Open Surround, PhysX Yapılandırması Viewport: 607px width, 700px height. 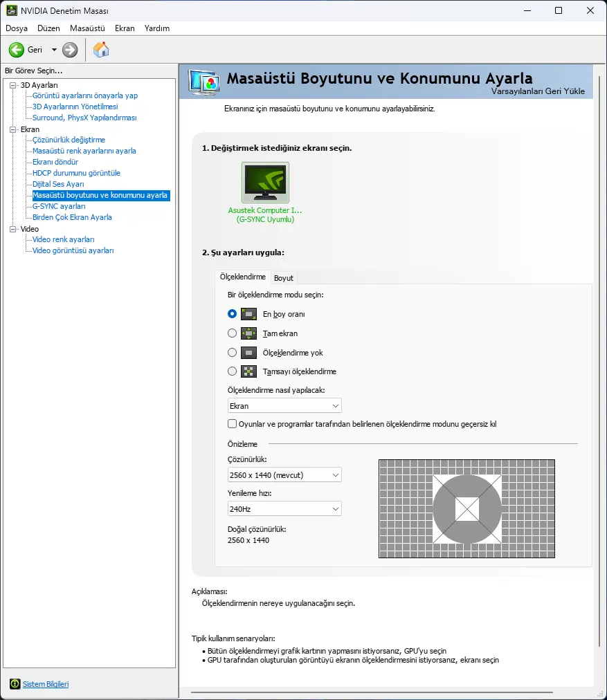click(84, 118)
